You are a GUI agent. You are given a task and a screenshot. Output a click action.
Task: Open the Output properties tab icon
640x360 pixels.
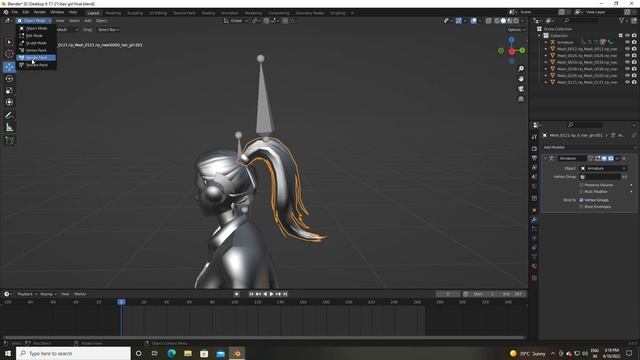point(534,158)
